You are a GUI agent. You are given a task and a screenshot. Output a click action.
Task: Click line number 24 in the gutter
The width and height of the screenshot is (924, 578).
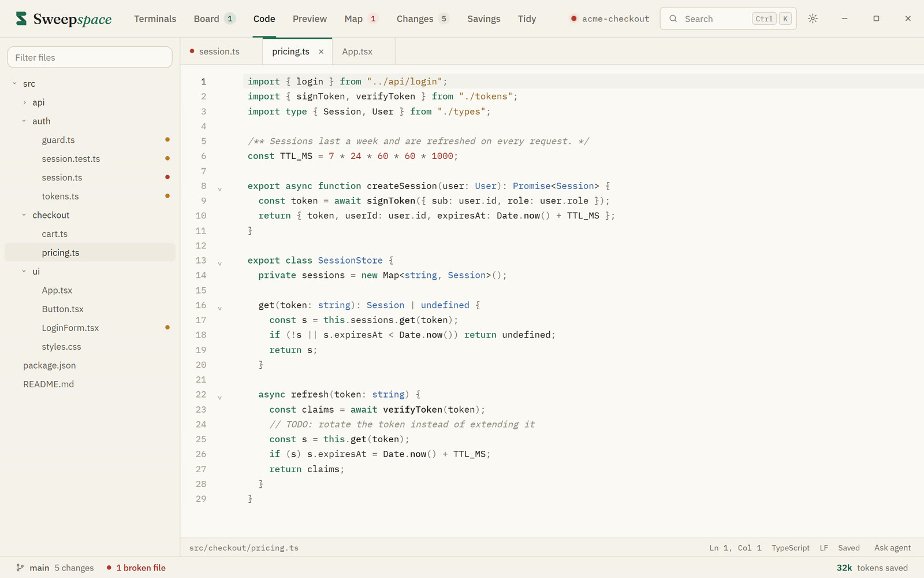click(x=201, y=424)
